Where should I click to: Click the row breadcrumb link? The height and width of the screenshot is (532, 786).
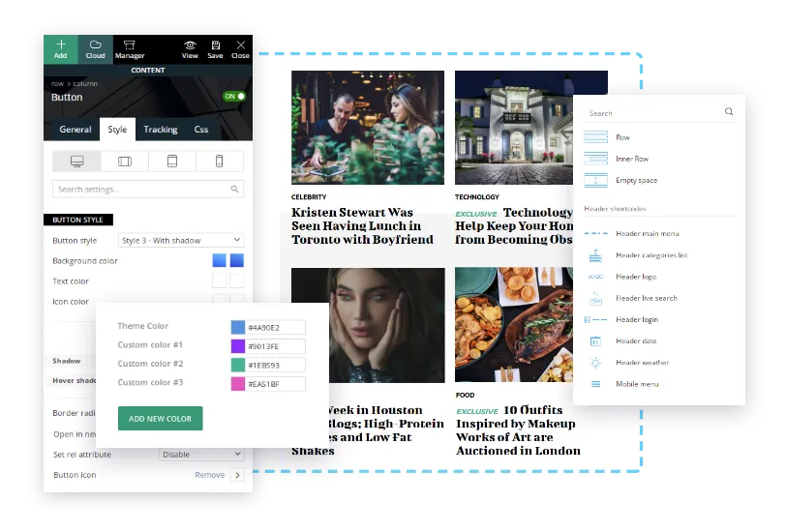click(57, 83)
